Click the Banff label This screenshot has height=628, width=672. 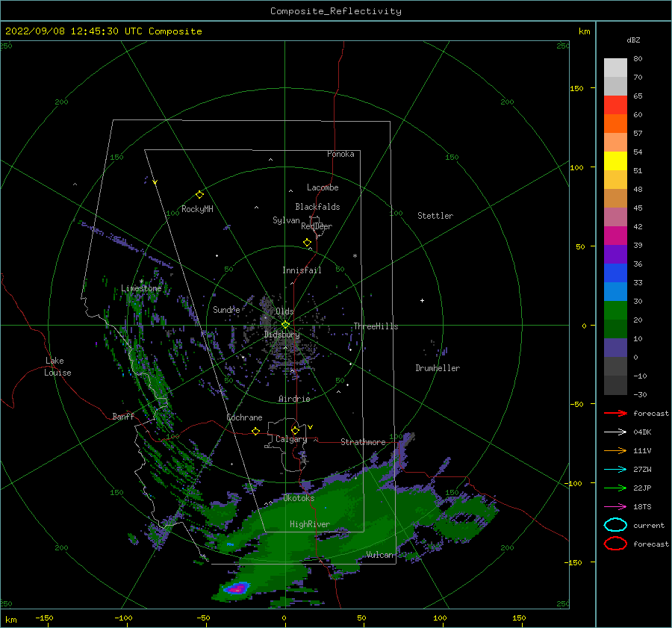123,416
